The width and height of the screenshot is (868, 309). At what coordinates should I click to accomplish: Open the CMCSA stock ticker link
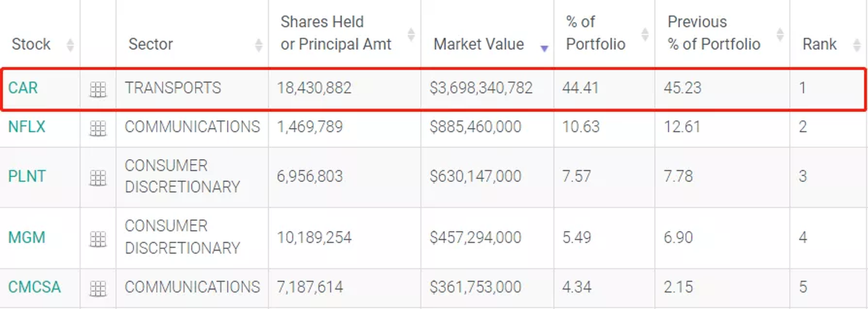34,287
